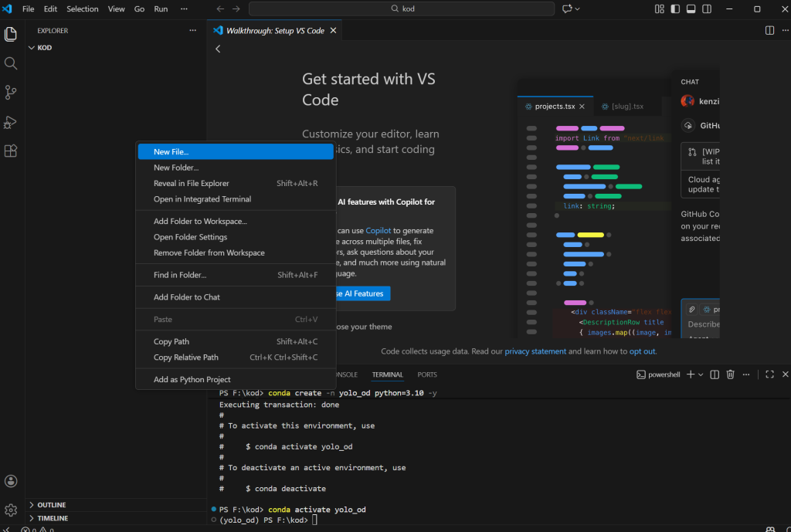The image size is (791, 532).
Task: Open Run and Debug view
Action: click(11, 122)
